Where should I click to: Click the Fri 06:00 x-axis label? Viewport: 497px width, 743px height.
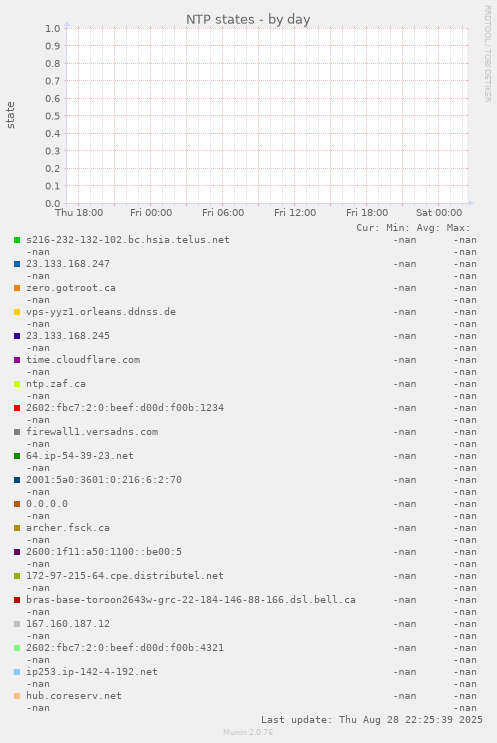[x=223, y=213]
